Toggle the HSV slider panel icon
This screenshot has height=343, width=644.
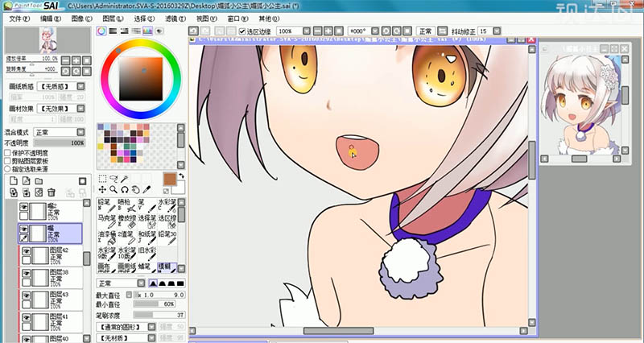pos(125,31)
